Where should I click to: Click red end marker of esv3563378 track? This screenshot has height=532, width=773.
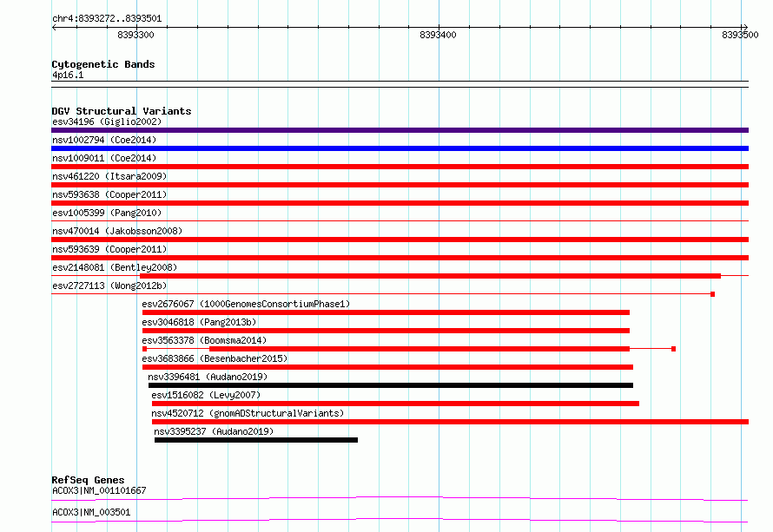(x=673, y=349)
